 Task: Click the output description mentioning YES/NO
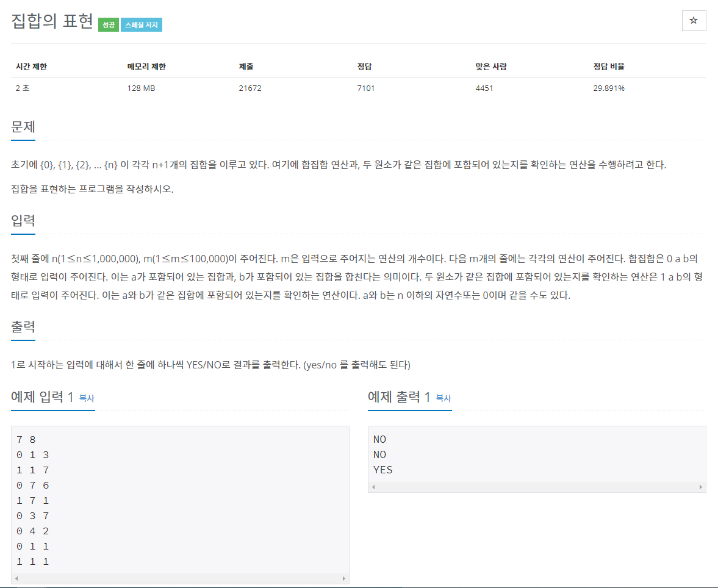tap(210, 365)
